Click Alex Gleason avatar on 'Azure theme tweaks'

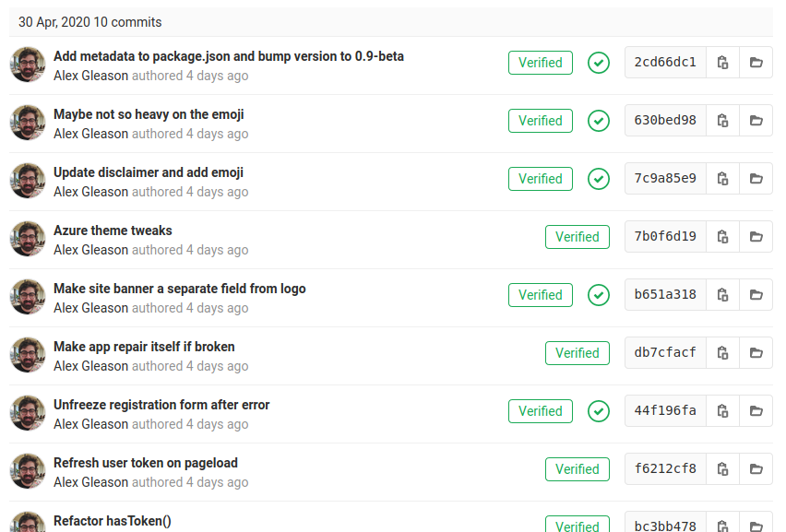point(28,239)
